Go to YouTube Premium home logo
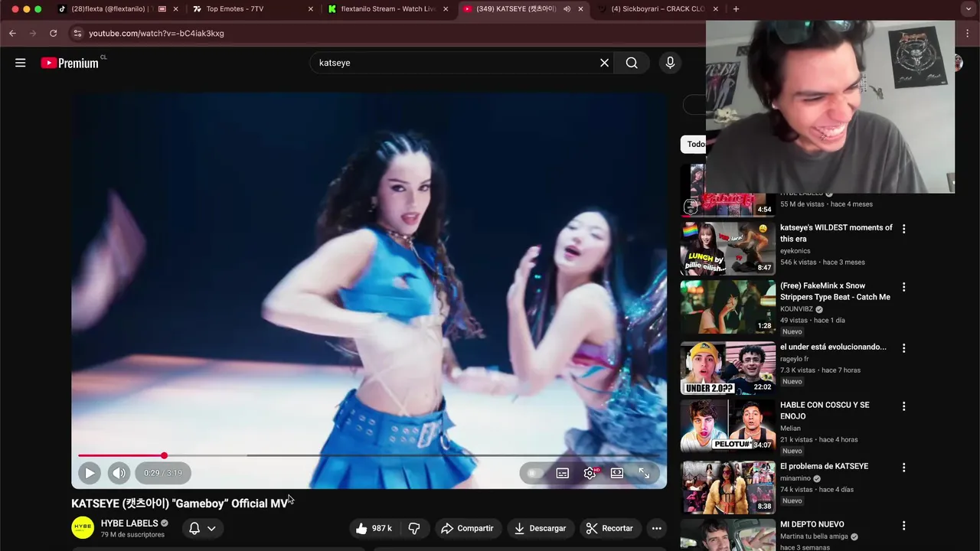Image resolution: width=980 pixels, height=551 pixels. pyautogui.click(x=70, y=63)
